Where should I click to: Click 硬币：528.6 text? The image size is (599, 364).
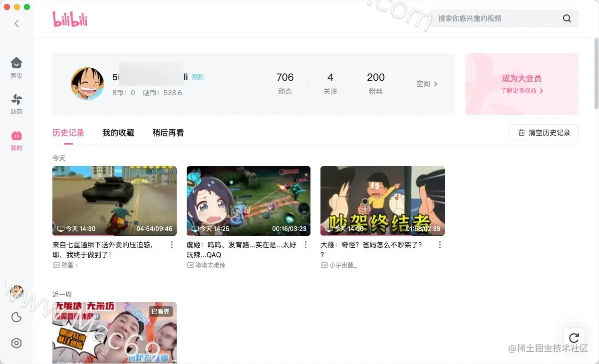[162, 93]
